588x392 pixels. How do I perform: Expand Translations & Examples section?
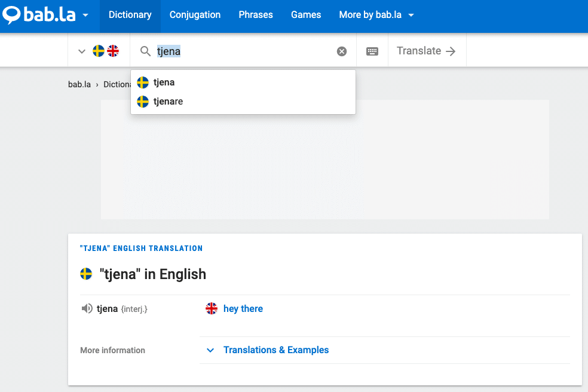pyautogui.click(x=275, y=350)
